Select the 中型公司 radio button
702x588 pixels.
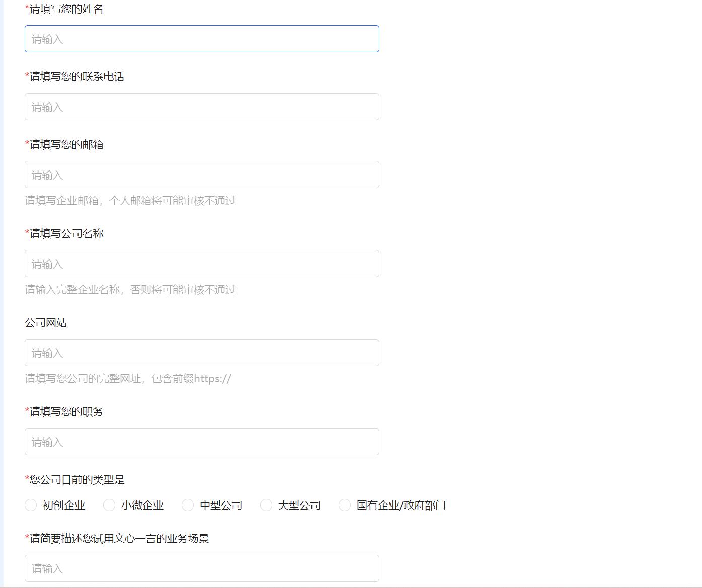(x=188, y=505)
